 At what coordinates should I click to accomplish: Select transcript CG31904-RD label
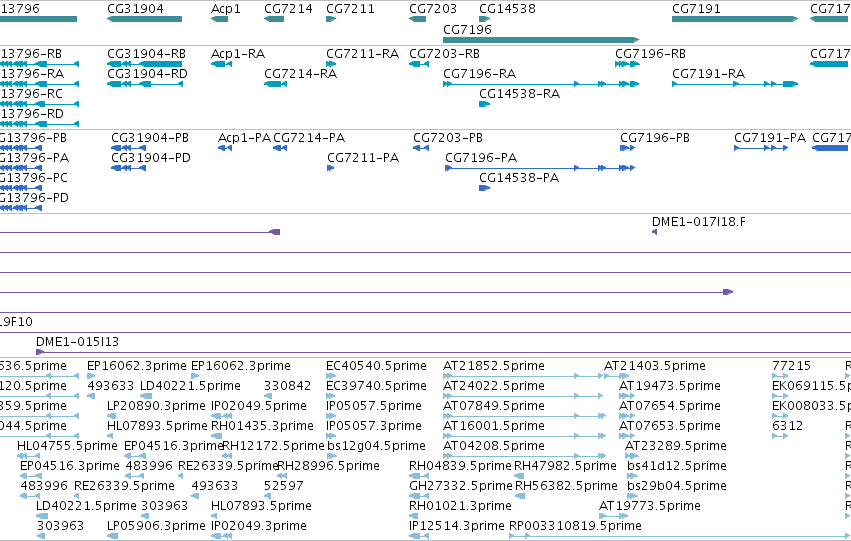[147, 74]
